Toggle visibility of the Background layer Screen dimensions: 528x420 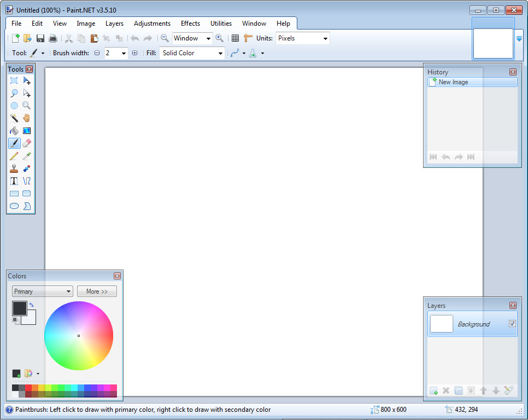(512, 323)
